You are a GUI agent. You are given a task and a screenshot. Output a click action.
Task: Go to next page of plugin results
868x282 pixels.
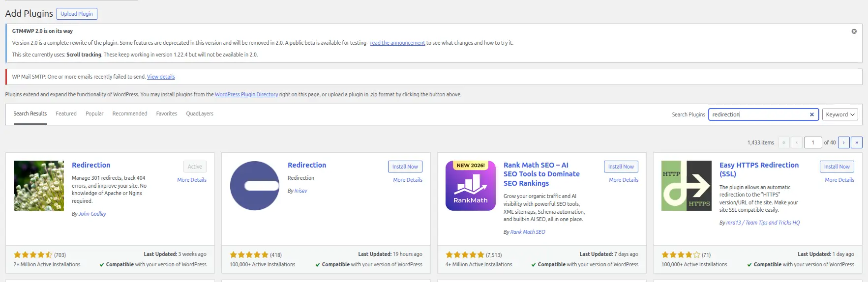pos(843,142)
